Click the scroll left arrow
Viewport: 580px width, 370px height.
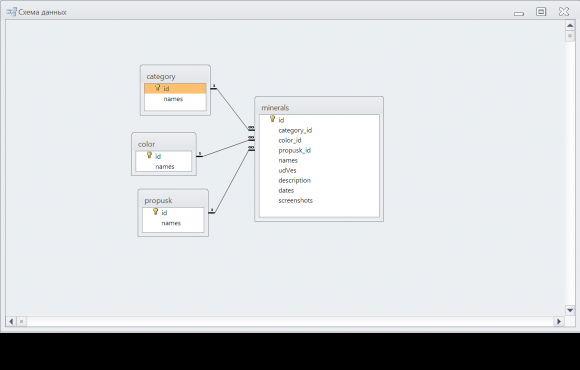pyautogui.click(x=11, y=322)
